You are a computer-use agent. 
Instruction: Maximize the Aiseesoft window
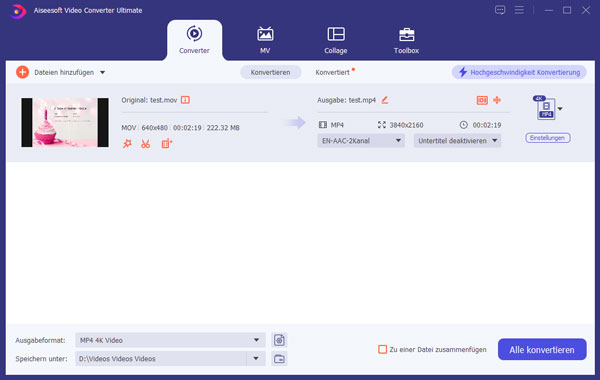567,10
